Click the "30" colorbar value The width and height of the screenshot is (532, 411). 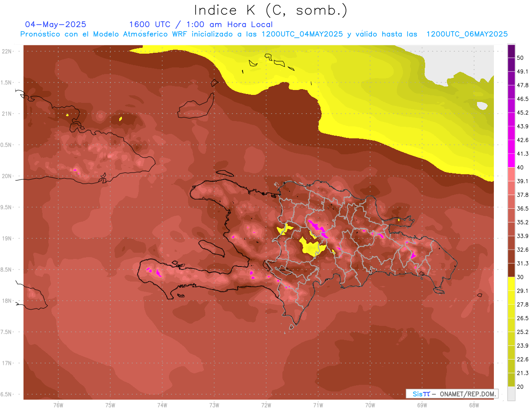coord(520,277)
